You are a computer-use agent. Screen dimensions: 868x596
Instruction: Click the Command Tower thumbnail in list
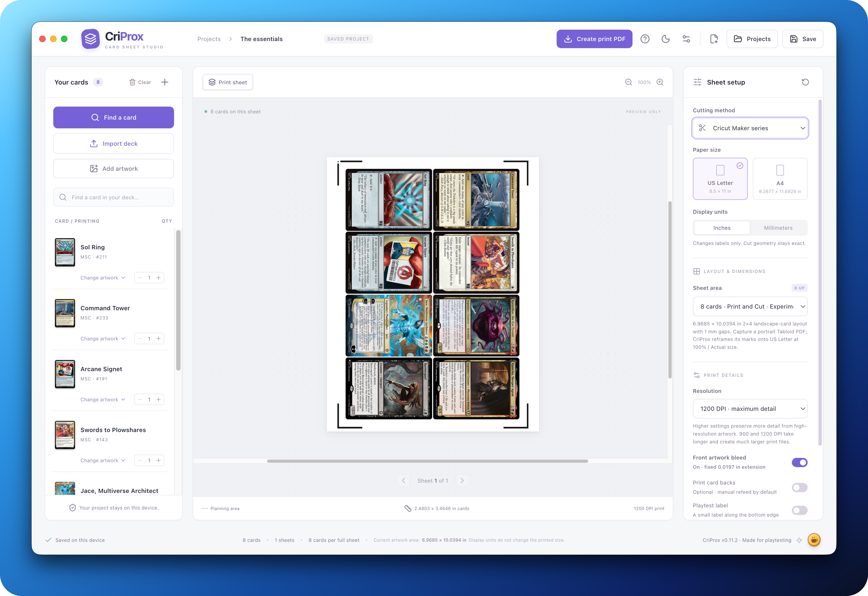click(65, 313)
